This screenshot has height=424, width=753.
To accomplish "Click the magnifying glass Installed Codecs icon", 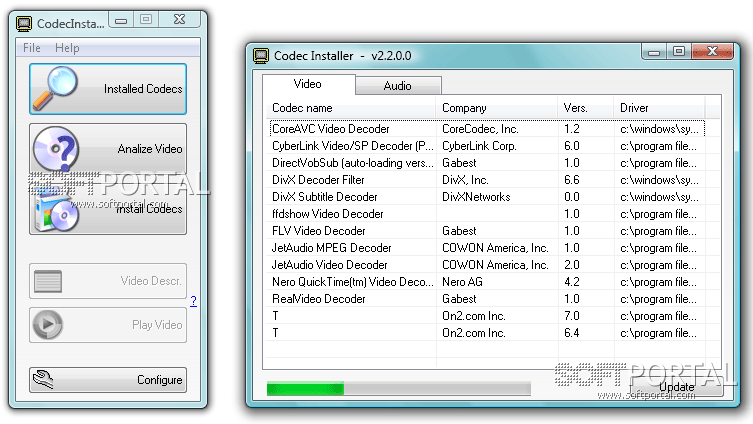I will (x=55, y=88).
